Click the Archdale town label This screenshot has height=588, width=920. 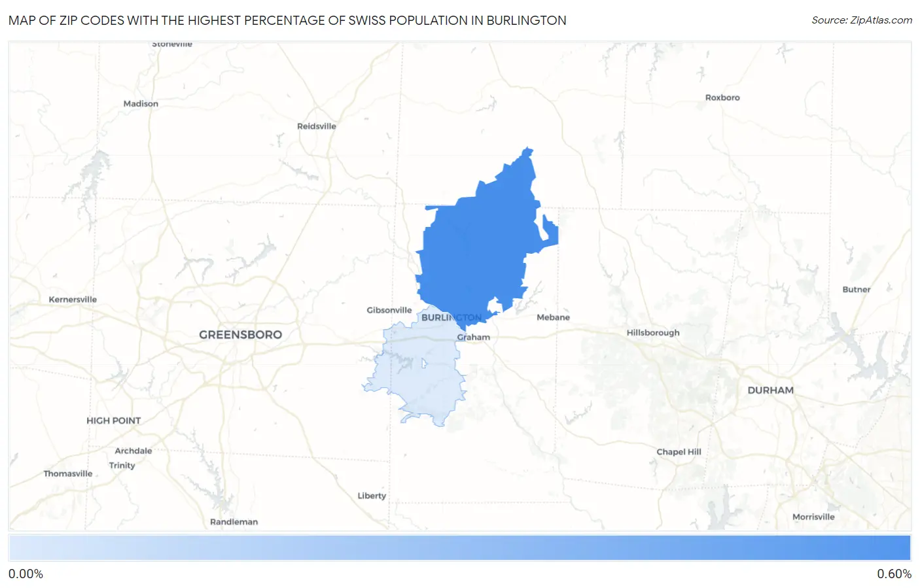[x=133, y=451]
